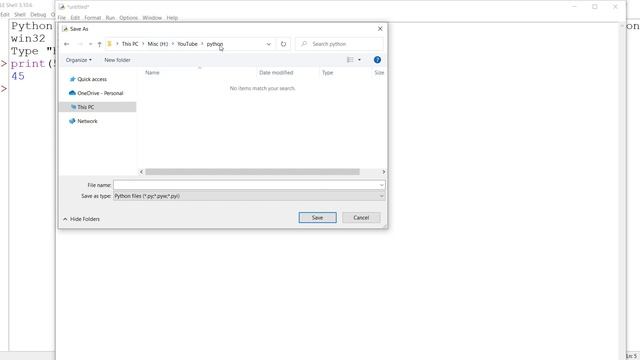Click the horizontal scrollbar right arrow
Viewport: 640px width, 360px height.
(383, 172)
